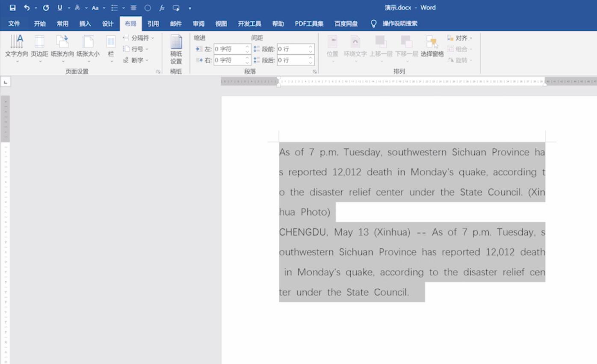The image size is (597, 364).
Task: Switch to the 常用 tab
Action: pyautogui.click(x=62, y=24)
